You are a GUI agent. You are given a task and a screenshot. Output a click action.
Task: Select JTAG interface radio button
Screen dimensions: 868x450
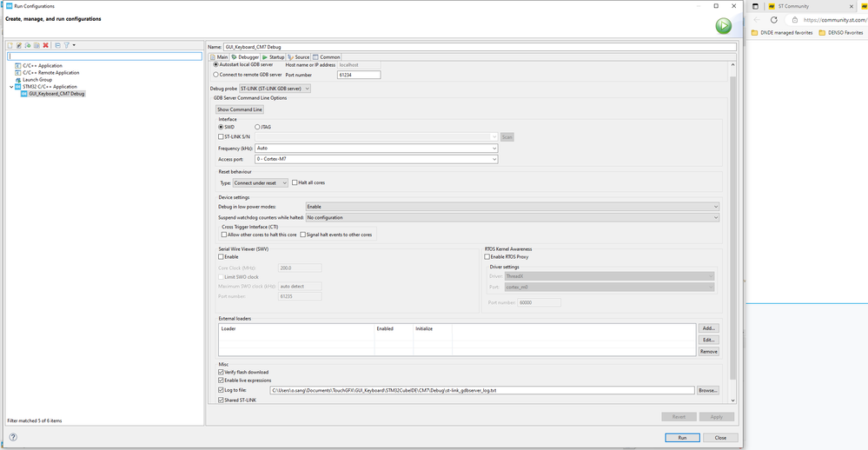coord(257,127)
